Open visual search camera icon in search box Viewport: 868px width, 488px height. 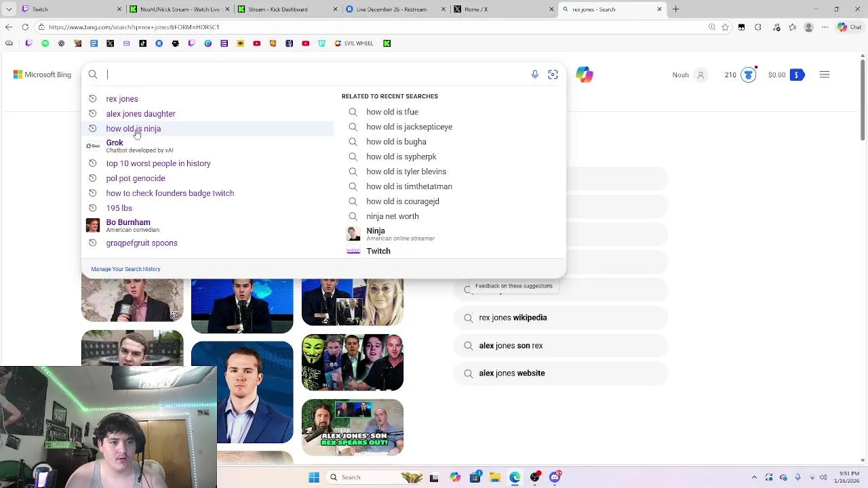(x=553, y=75)
